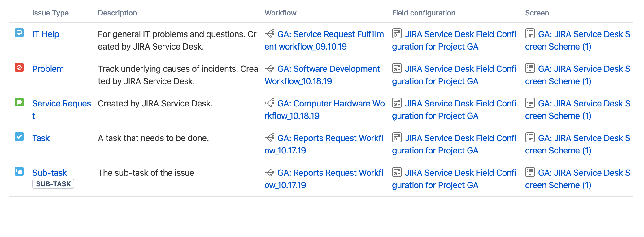Open field configuration link in Task row

click(454, 144)
